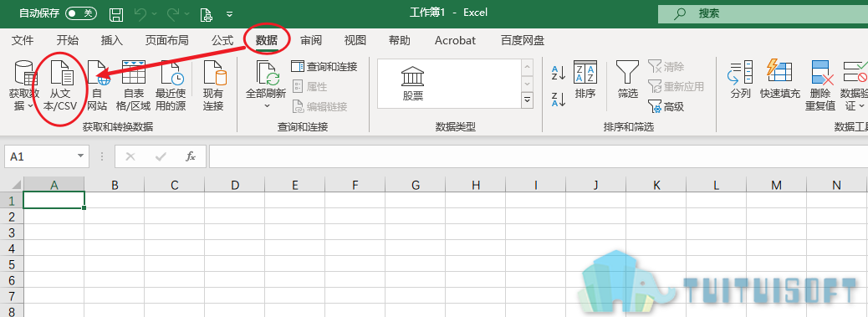Expand the 全部刷新 dropdown arrow
Screen dimensions: 868x317
tap(267, 105)
